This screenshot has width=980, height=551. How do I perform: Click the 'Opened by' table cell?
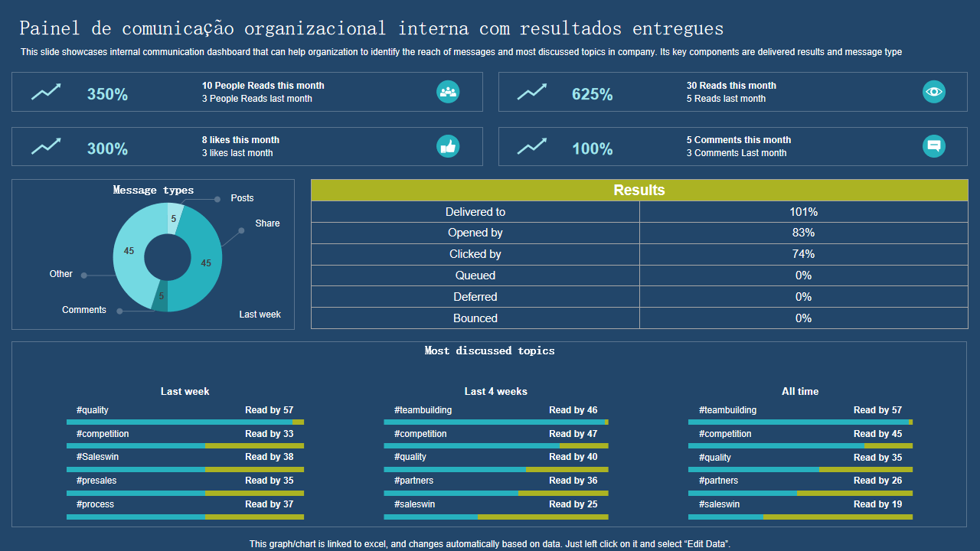pos(475,233)
